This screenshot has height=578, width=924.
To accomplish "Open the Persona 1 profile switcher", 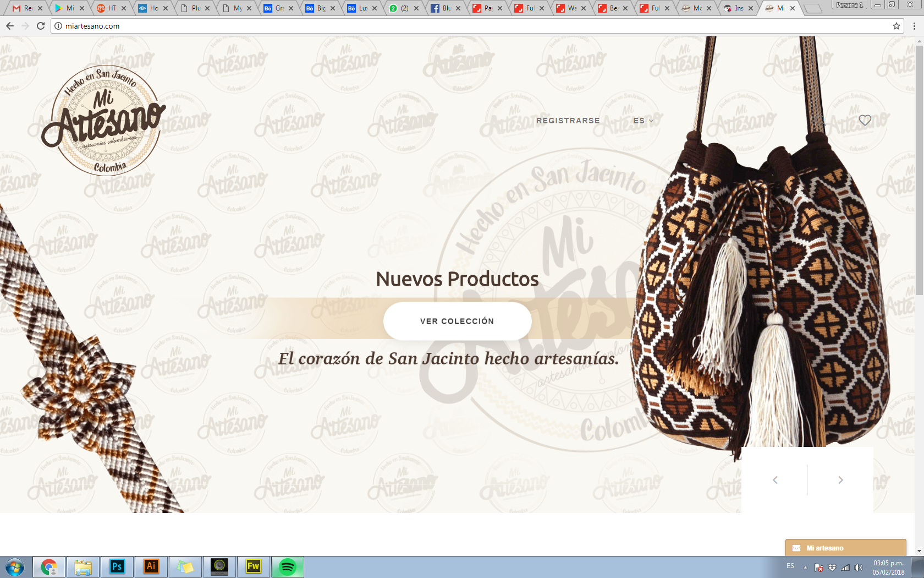I will point(850,5).
